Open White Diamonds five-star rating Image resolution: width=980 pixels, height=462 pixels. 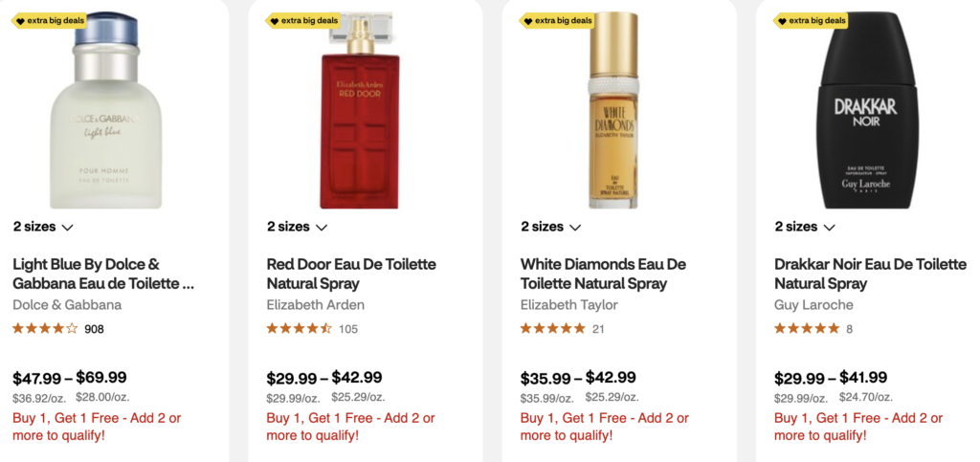point(563,328)
